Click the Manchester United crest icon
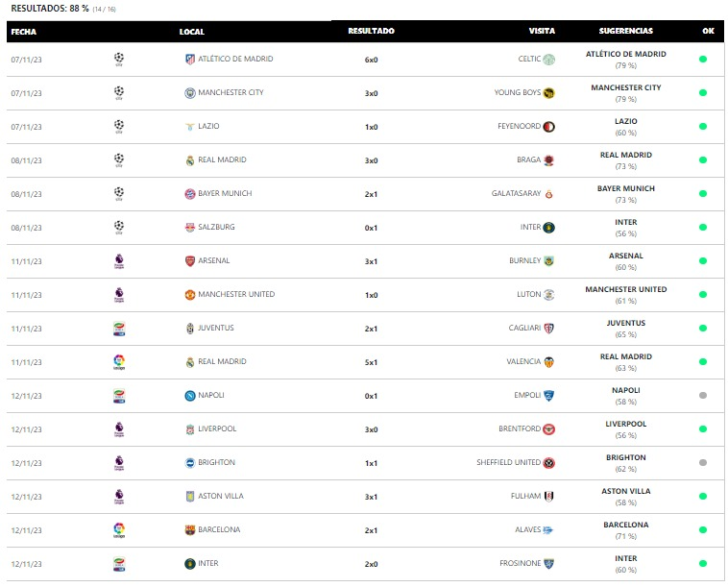Screen dimensions: 728x587 click(190, 294)
